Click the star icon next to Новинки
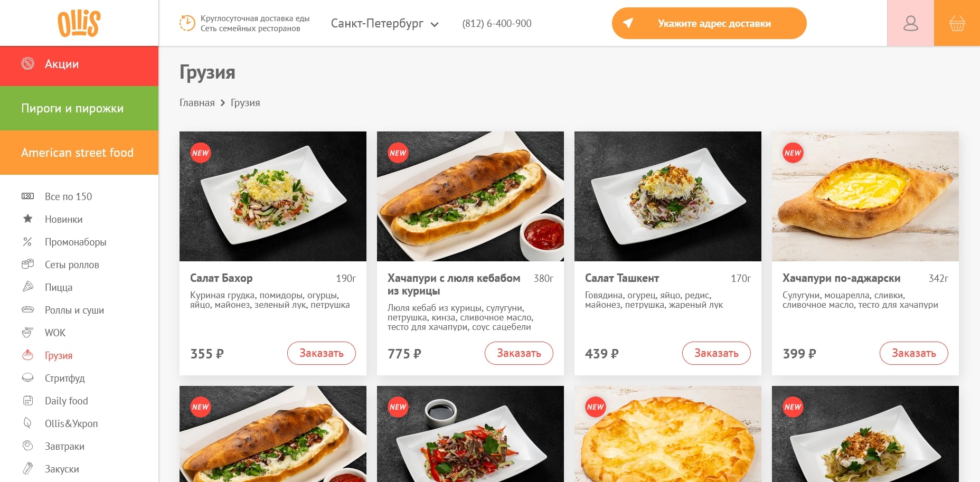The height and width of the screenshot is (482, 980). coord(27,219)
